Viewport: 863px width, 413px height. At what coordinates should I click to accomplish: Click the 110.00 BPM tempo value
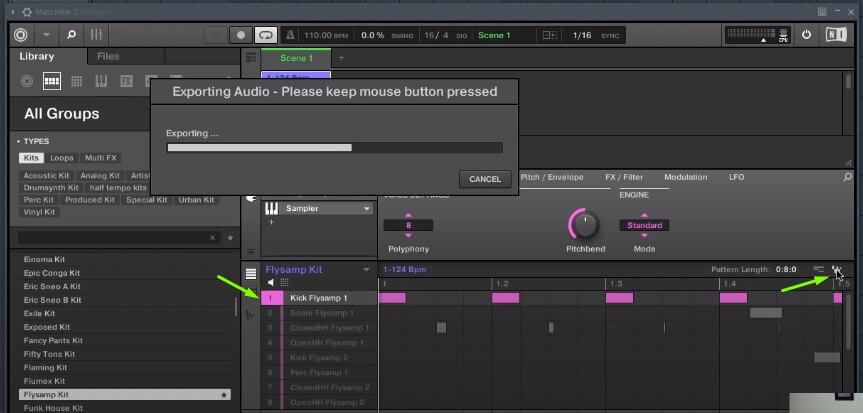326,35
